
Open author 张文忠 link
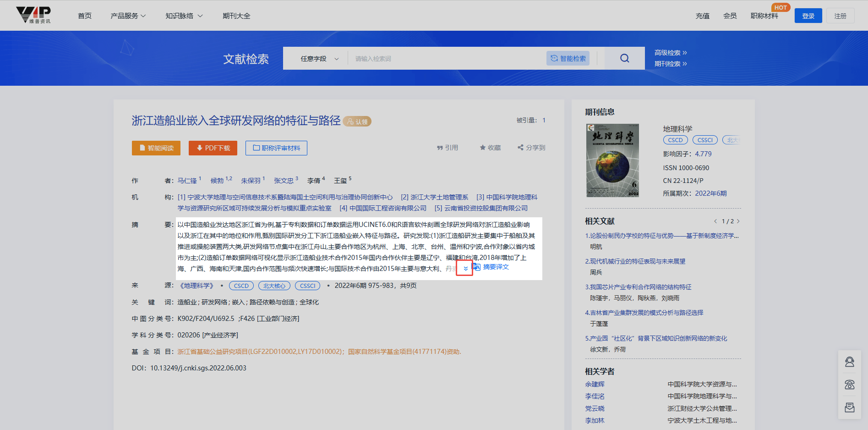[284, 181]
